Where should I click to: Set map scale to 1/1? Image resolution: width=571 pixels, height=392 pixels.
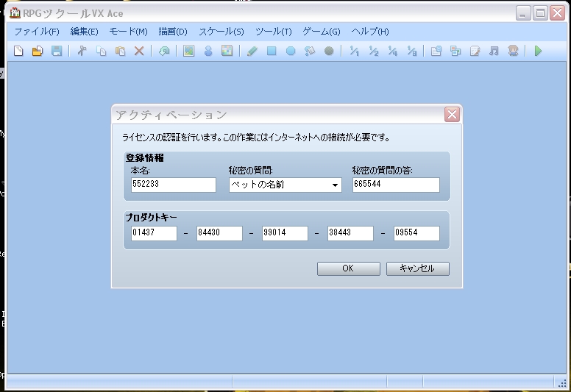[355, 51]
